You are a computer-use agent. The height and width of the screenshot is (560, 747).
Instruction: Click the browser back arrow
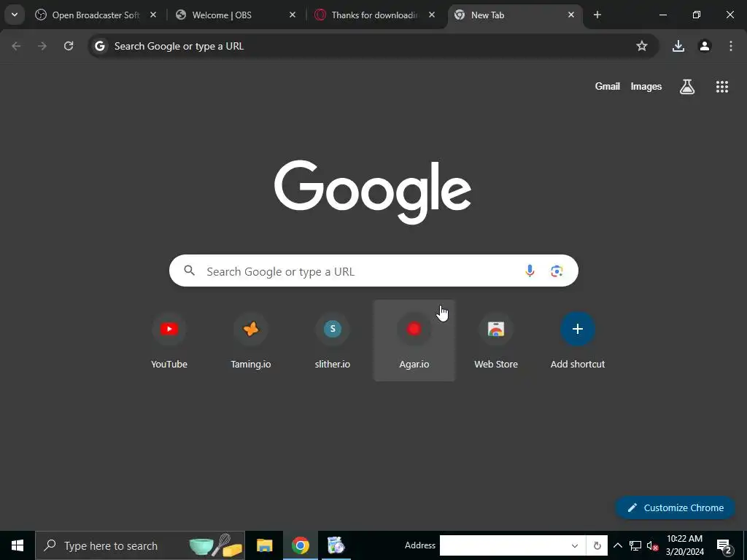[16, 46]
